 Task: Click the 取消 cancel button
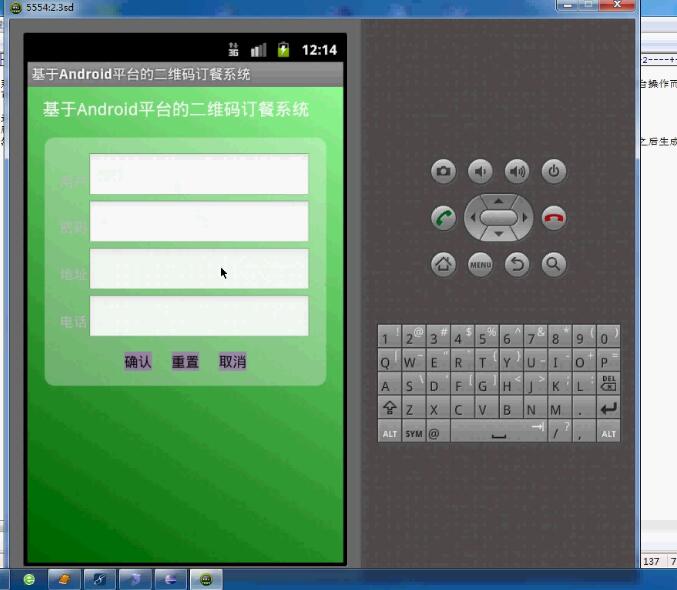232,361
